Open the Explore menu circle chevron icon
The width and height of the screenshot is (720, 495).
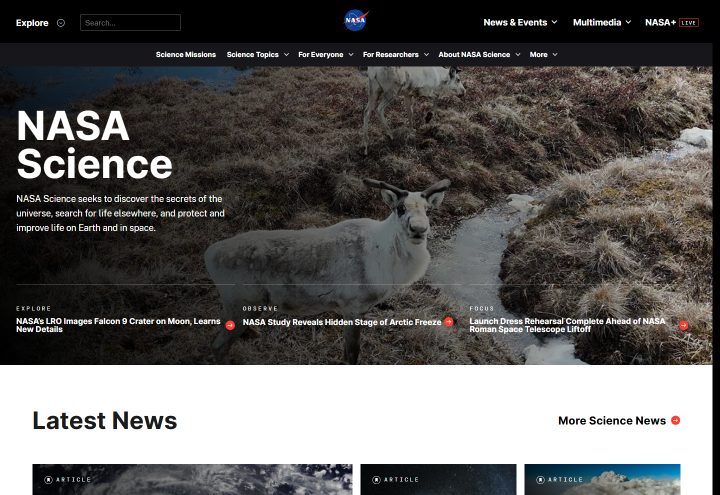(61, 23)
